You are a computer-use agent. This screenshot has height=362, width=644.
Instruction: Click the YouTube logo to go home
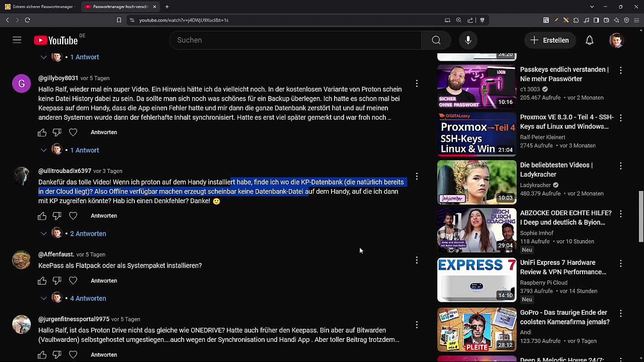(x=56, y=40)
